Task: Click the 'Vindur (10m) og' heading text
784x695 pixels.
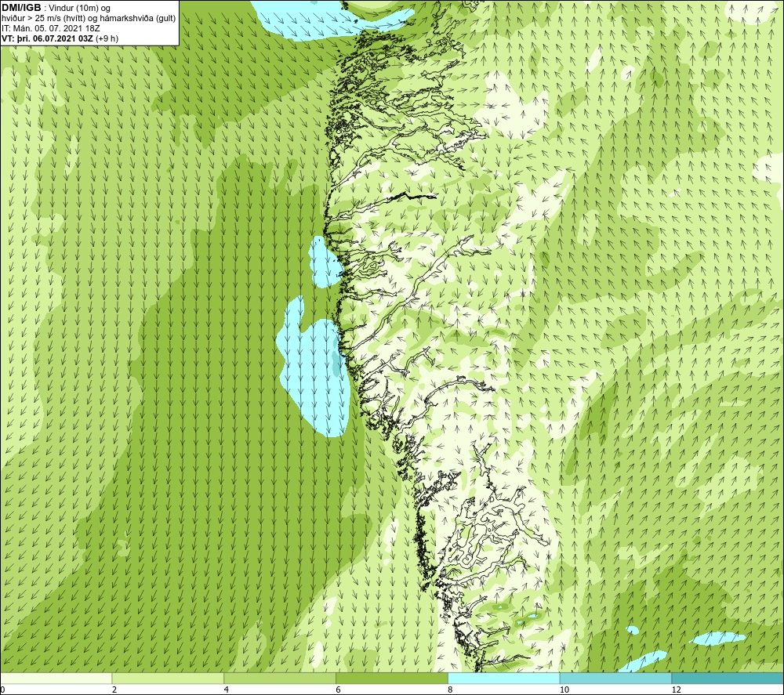Action: 80,9
